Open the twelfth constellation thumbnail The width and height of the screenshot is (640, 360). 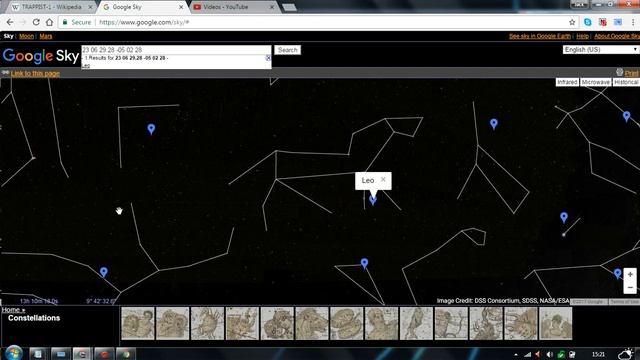[521, 323]
